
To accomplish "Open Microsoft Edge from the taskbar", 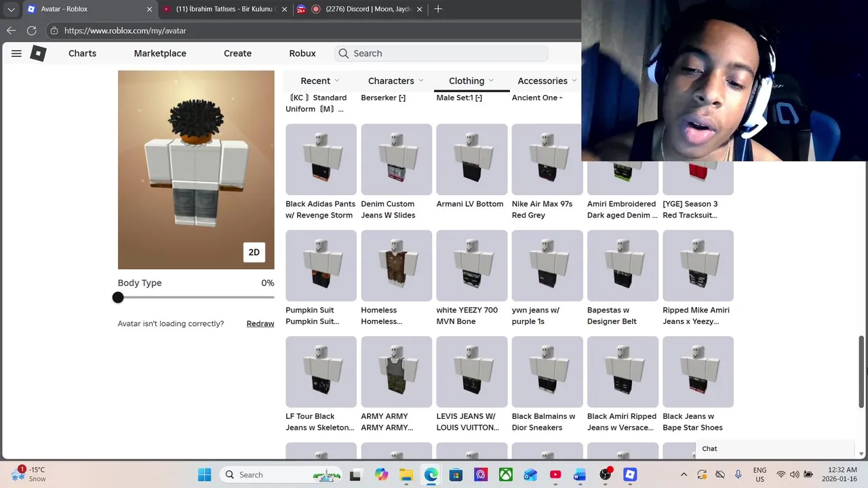I will pyautogui.click(x=431, y=474).
